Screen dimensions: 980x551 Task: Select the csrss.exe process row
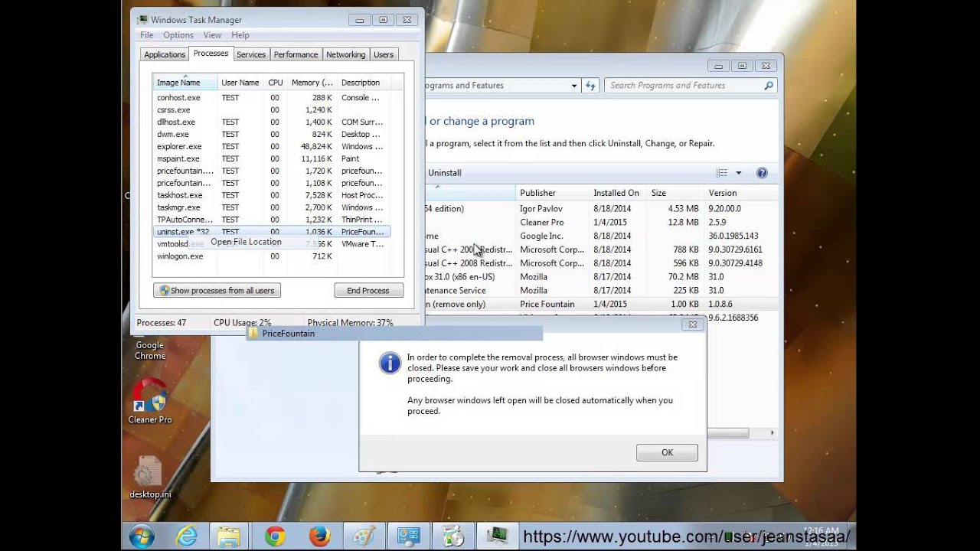tap(272, 110)
